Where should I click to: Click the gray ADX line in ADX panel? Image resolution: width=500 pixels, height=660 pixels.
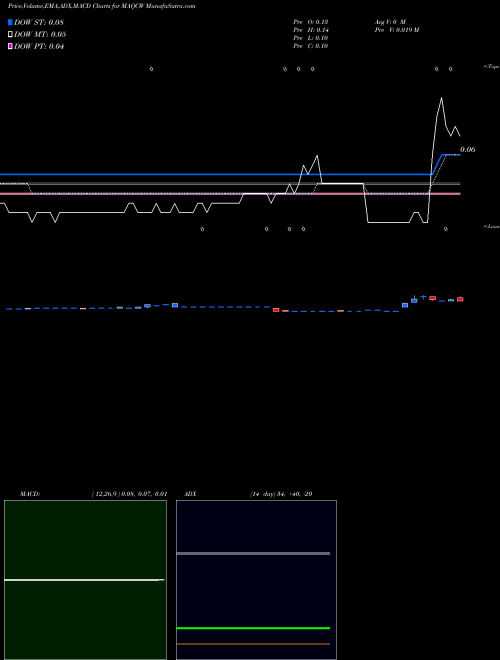253,554
